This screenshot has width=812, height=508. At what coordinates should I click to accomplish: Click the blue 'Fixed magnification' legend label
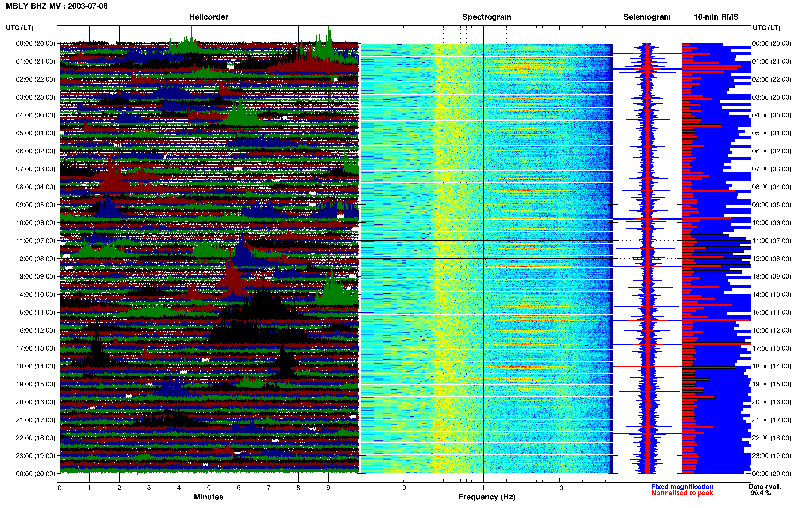point(682,486)
